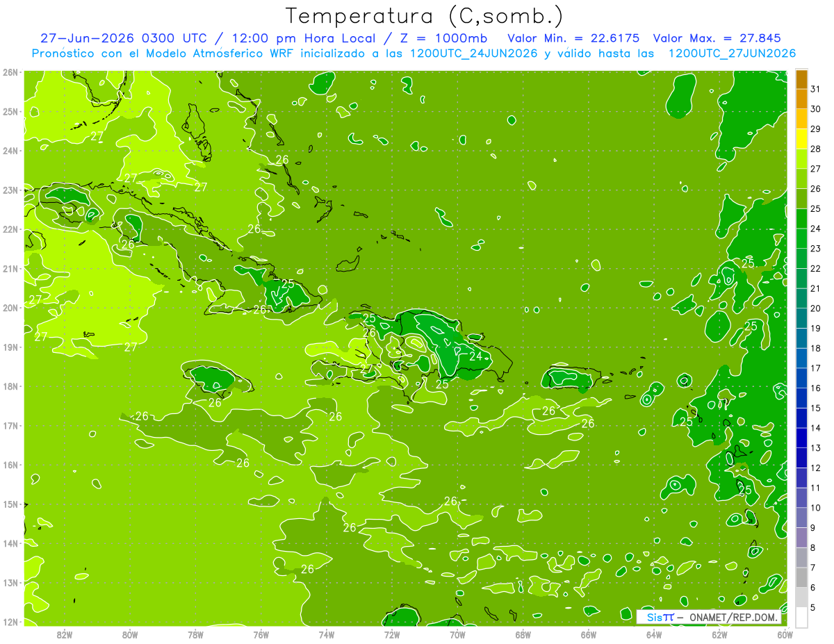The height and width of the screenshot is (644, 834).
Task: Click the "Temperatura (C,somb.)" map title
Action: coord(423,17)
